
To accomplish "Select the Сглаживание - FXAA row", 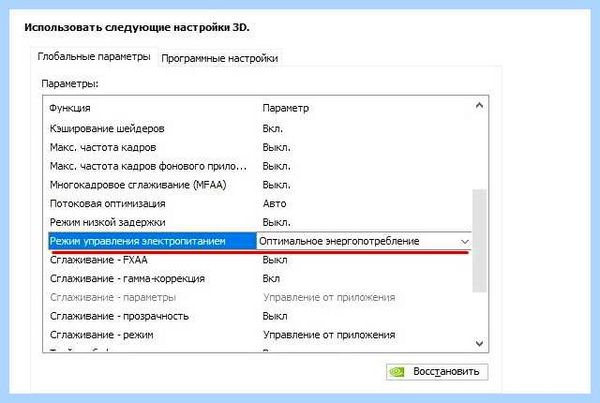I will coord(260,260).
